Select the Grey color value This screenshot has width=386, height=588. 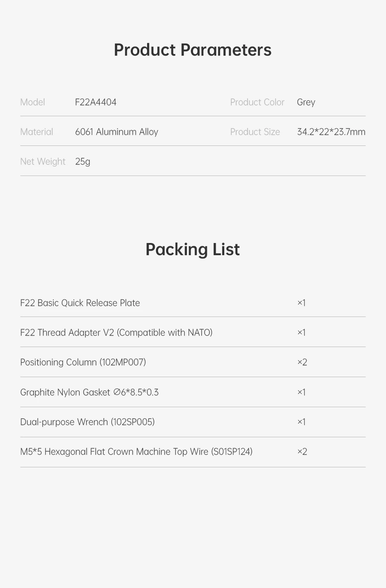(306, 102)
